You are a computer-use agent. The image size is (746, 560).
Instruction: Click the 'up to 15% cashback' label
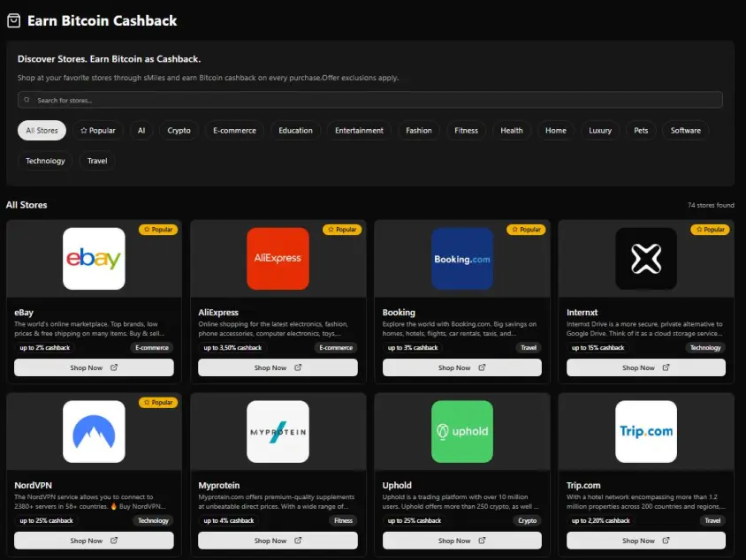[x=598, y=347]
